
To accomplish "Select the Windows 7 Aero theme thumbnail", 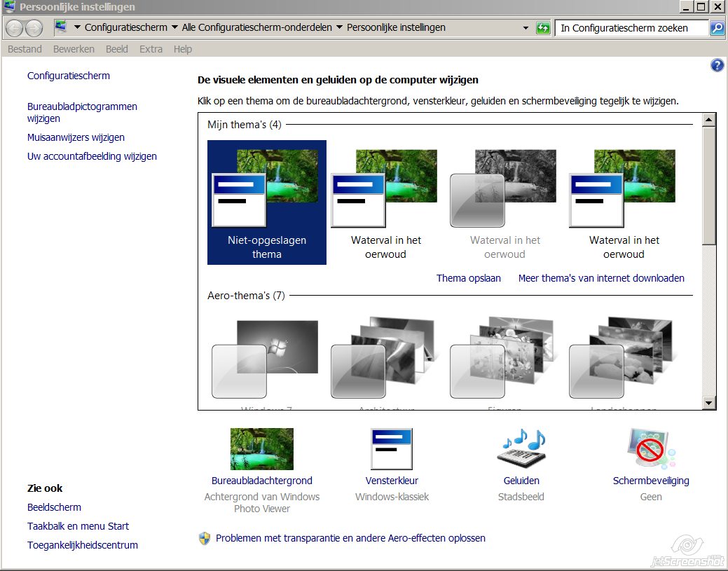I will tap(266, 359).
